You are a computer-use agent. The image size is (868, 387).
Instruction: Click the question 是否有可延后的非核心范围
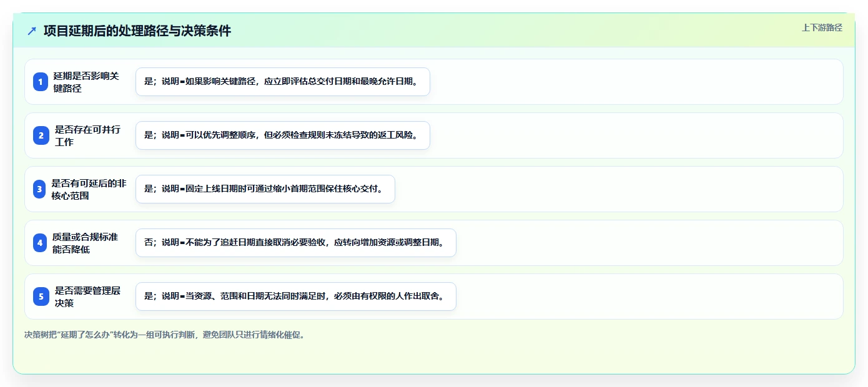point(89,189)
